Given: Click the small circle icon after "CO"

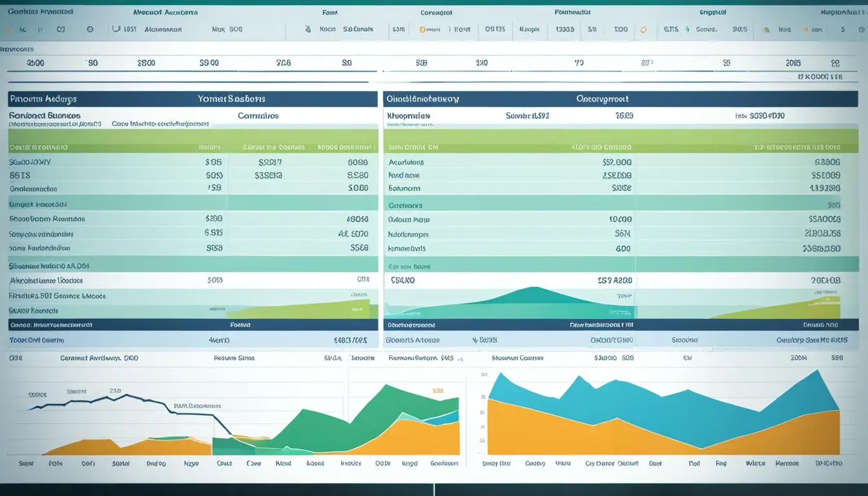Looking at the screenshot, I should pos(90,29).
